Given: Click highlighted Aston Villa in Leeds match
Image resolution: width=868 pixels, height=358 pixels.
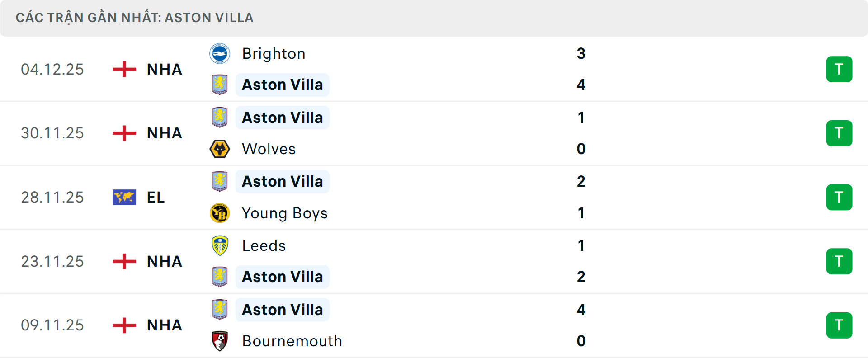Looking at the screenshot, I should pyautogui.click(x=282, y=277).
